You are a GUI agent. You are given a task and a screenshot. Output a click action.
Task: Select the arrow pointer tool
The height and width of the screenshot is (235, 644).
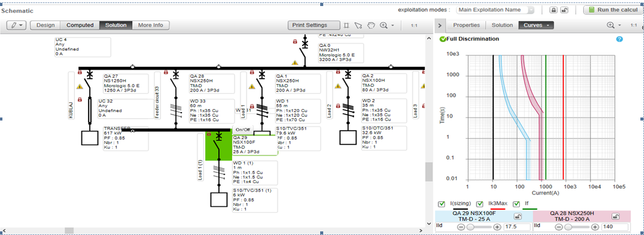tap(358, 25)
